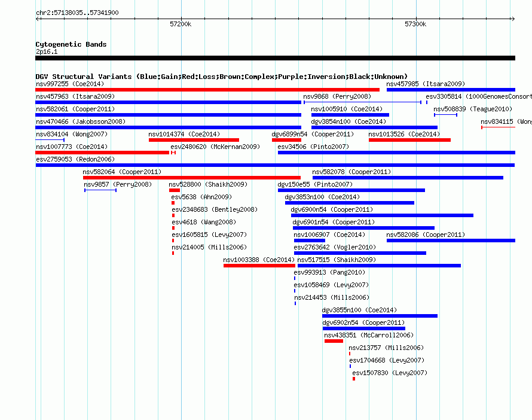Click the 2p16.1 band label
Viewport: 532px width, 420px height.
click(47, 51)
